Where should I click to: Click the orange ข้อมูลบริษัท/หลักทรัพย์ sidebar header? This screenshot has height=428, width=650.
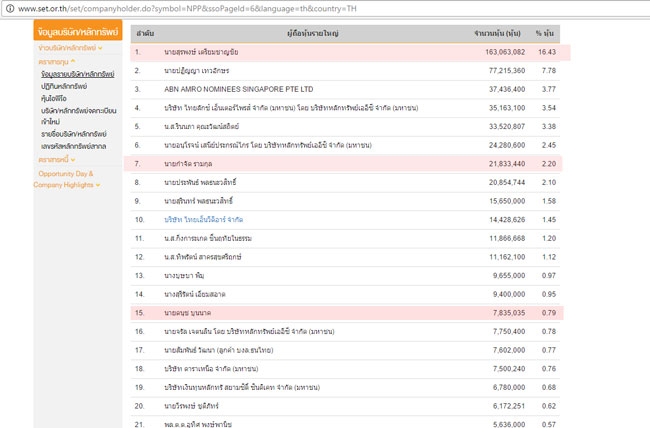tap(77, 32)
